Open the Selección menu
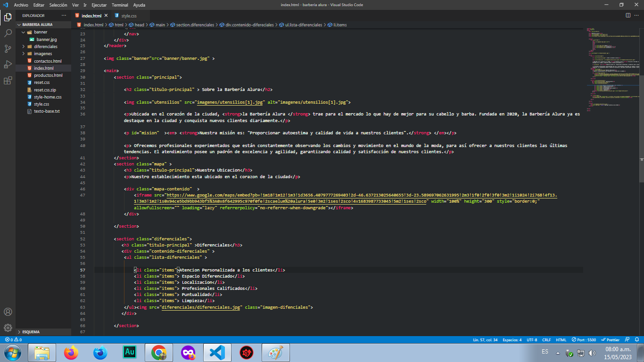 point(58,5)
